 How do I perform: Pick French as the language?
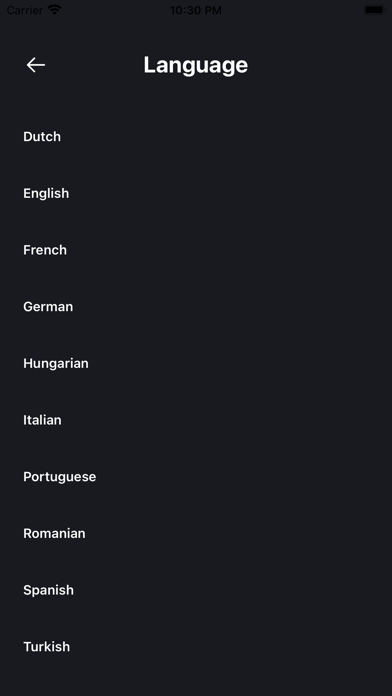(45, 250)
